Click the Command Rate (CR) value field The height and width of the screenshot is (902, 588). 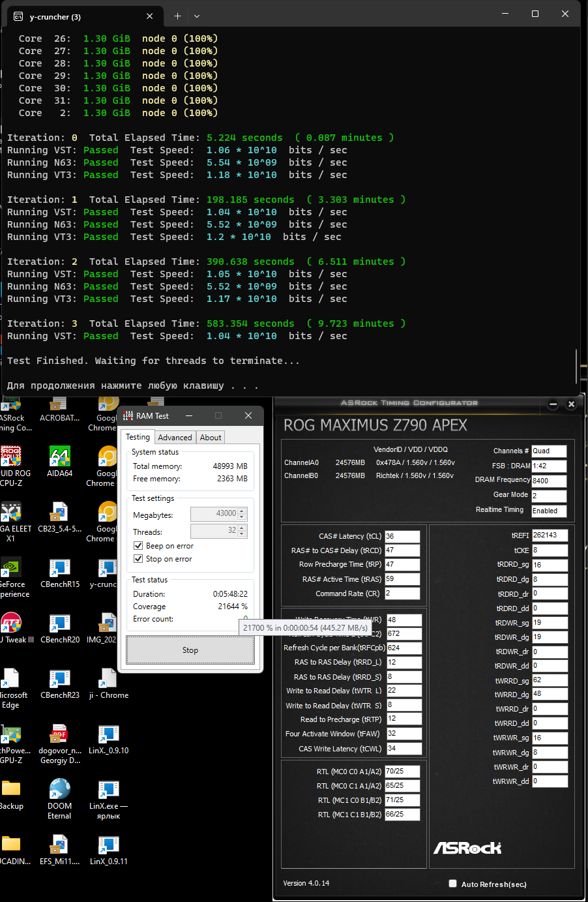coord(402,594)
